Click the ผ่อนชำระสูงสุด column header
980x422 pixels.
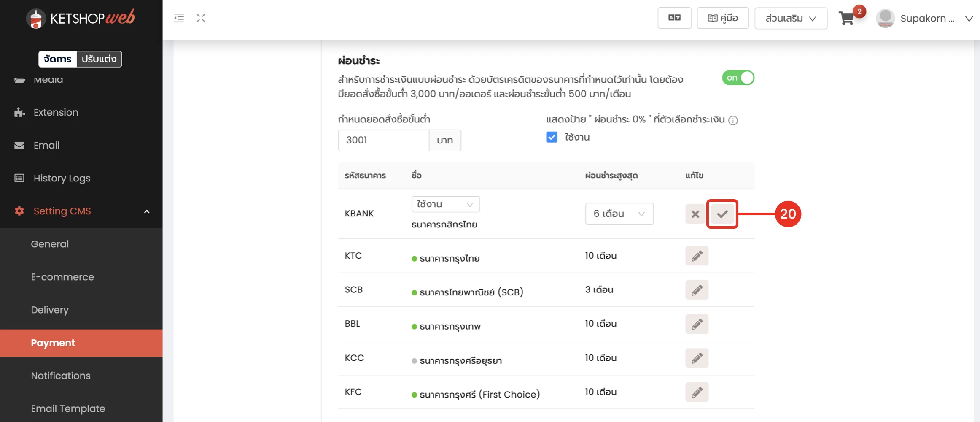(x=611, y=175)
